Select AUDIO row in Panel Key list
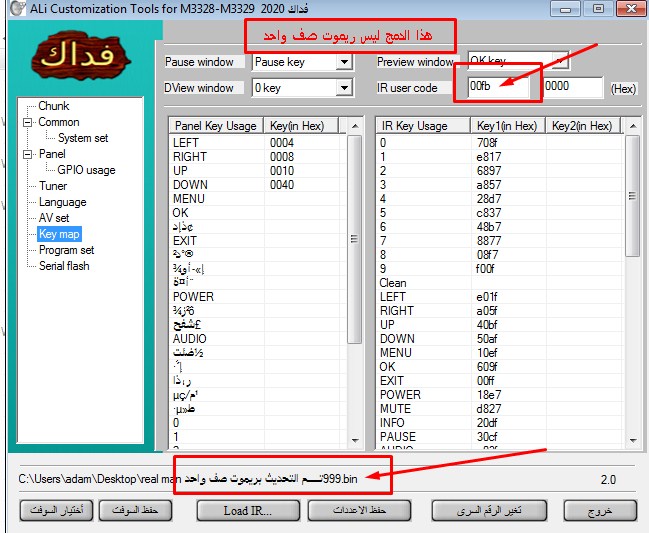This screenshot has height=533, width=649. (x=257, y=339)
